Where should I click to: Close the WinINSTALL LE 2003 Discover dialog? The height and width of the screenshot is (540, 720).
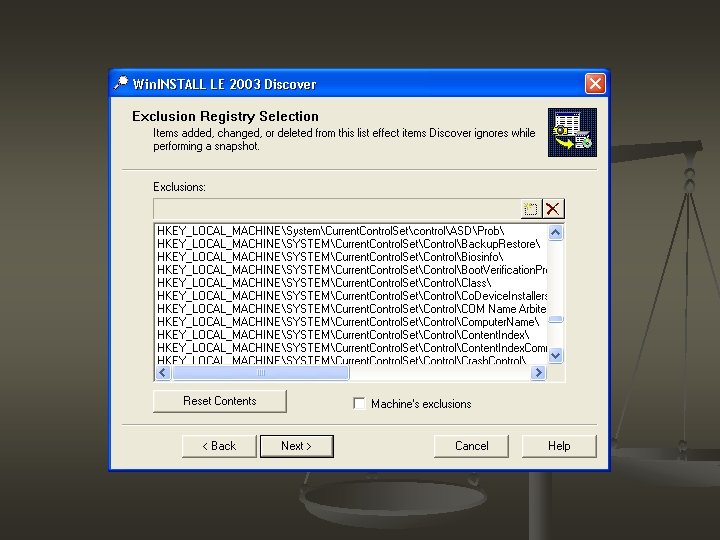pos(595,84)
